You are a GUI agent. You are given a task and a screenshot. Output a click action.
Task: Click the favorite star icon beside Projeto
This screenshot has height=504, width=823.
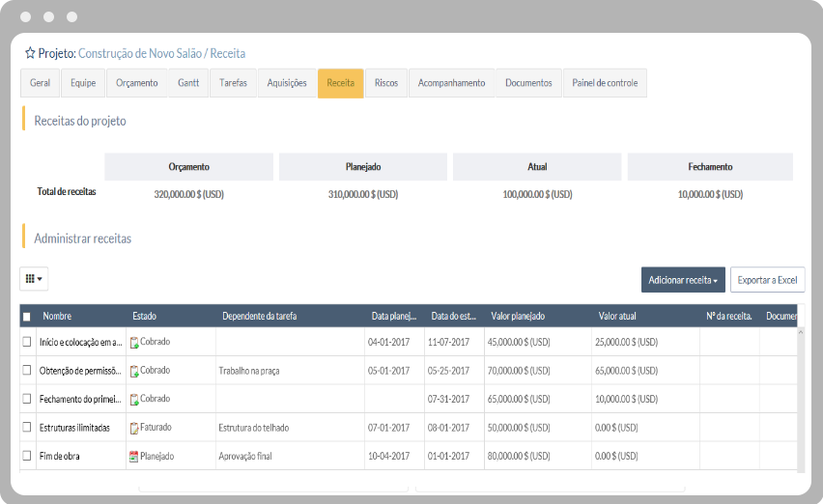coord(30,53)
